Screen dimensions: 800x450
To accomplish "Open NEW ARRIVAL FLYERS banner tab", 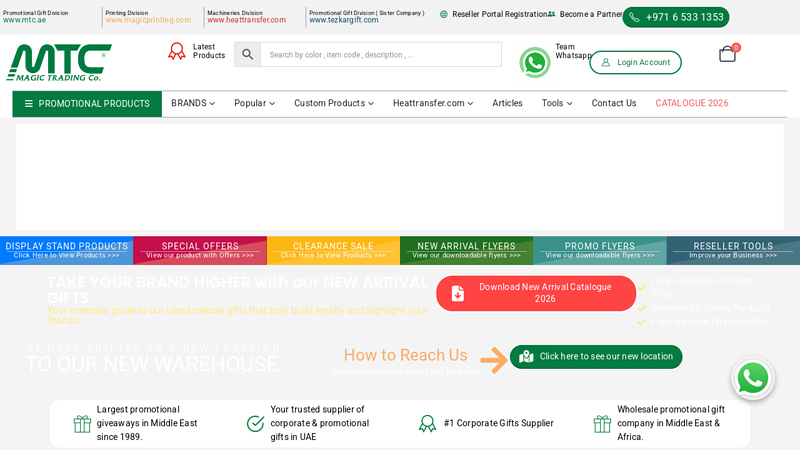I will click(466, 250).
